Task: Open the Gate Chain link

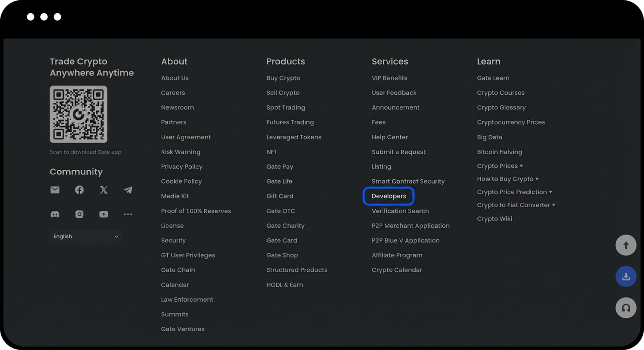Action: (x=178, y=270)
